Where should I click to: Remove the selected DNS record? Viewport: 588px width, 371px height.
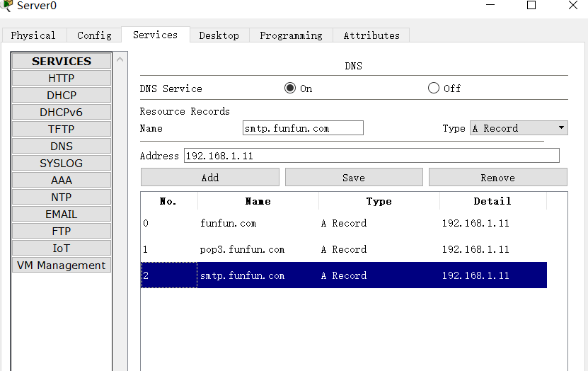tap(498, 177)
